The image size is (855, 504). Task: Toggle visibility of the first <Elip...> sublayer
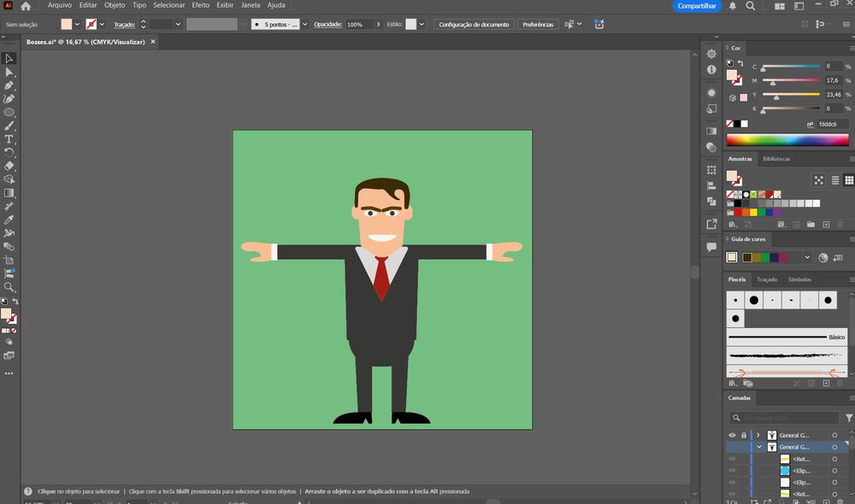point(732,471)
